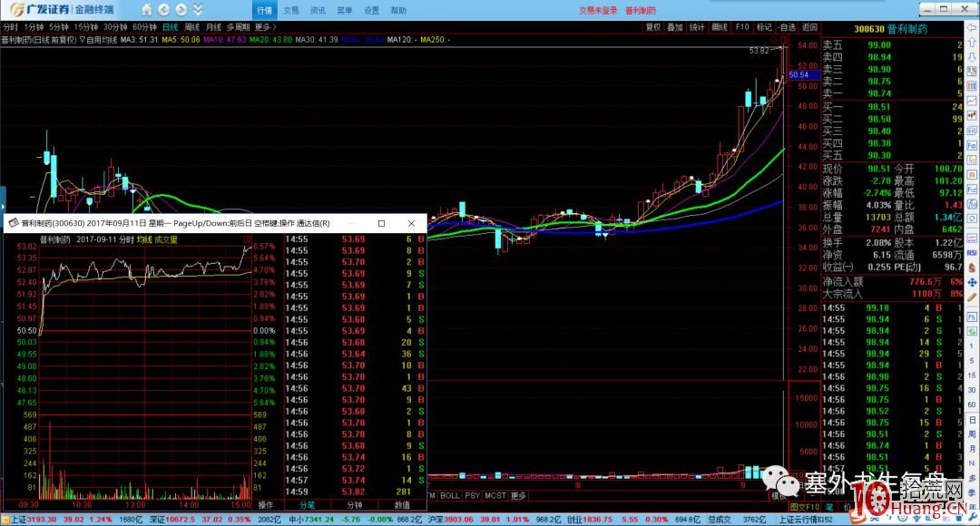The height and width of the screenshot is (526, 980).
Task: Open the 菜单 menu
Action: [345, 11]
